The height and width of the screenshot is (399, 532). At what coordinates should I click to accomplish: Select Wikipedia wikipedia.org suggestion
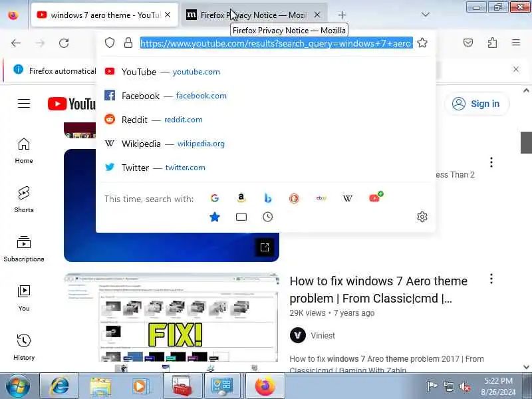(x=265, y=144)
